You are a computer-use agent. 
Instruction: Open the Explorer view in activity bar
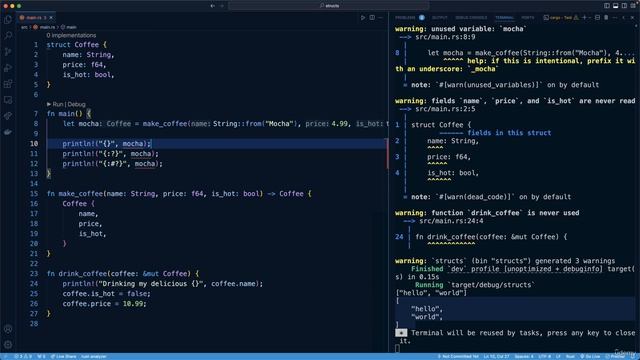[8, 20]
